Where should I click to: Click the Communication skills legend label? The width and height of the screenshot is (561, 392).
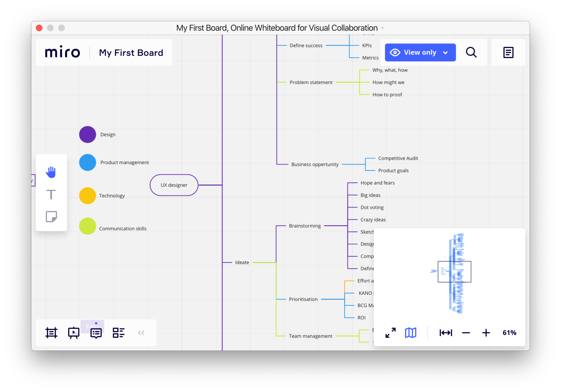[123, 229]
